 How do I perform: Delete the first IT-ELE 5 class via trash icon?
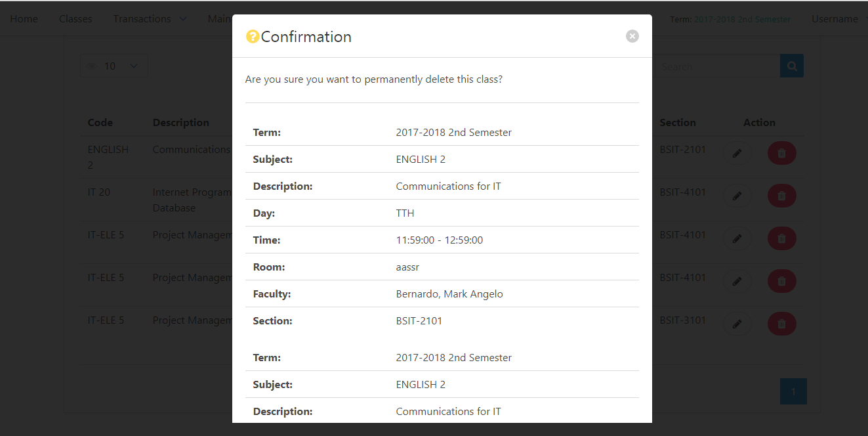(781, 238)
